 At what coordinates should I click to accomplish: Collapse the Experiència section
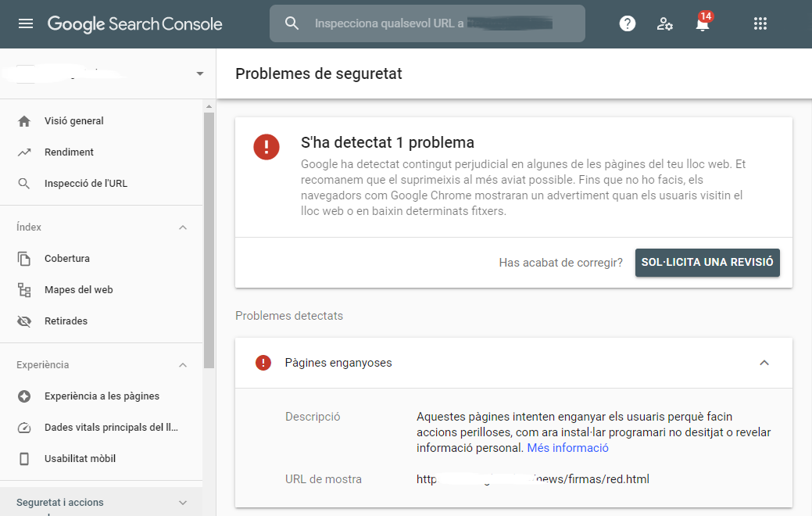tap(183, 365)
